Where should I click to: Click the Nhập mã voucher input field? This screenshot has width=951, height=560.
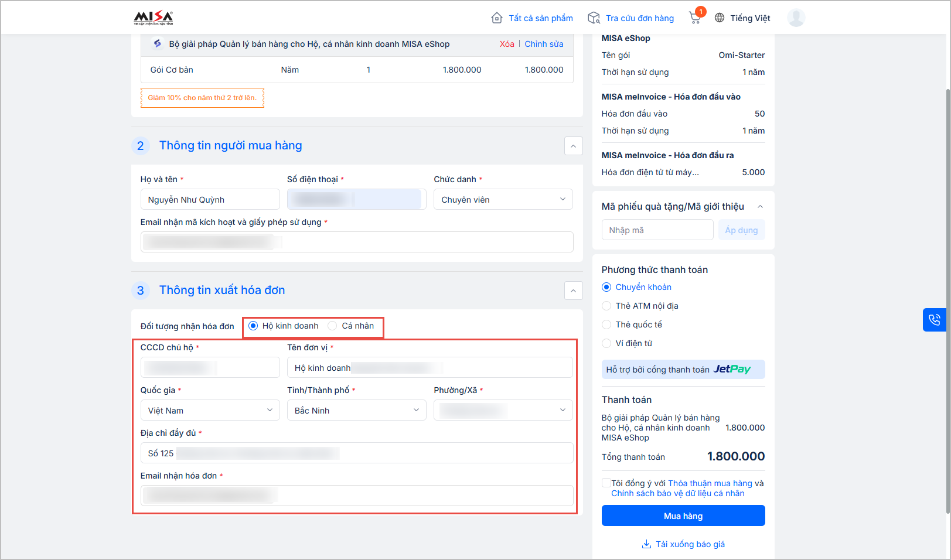point(657,230)
